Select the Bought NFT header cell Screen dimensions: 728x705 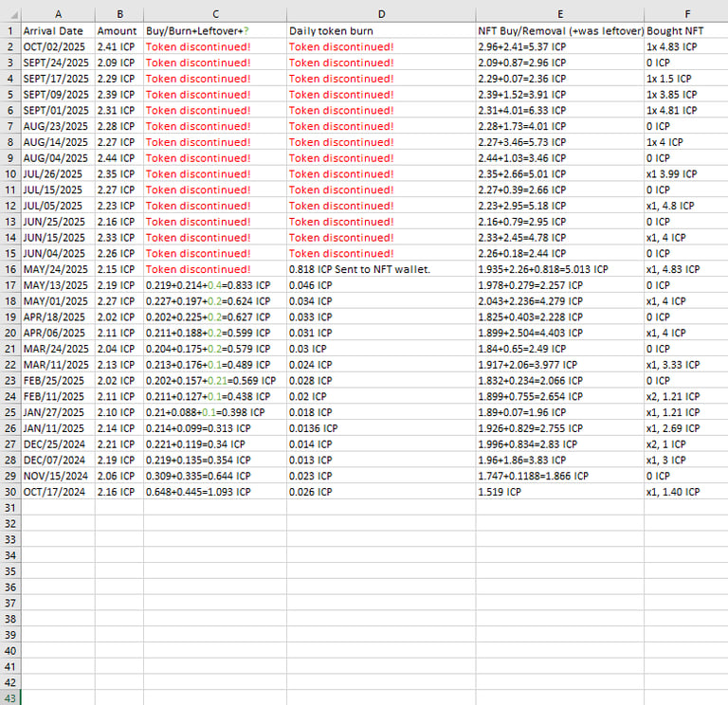(686, 31)
